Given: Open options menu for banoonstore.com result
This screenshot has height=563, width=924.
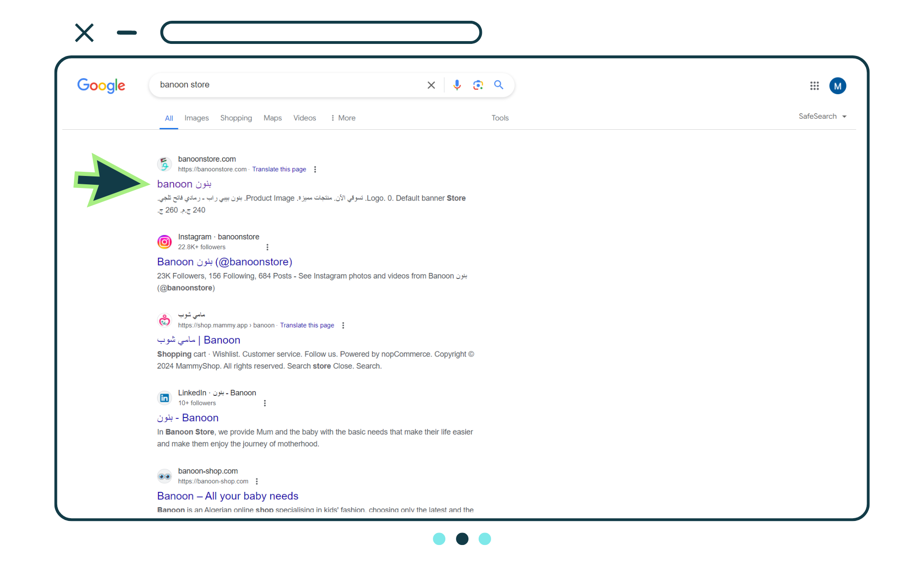Looking at the screenshot, I should (315, 170).
